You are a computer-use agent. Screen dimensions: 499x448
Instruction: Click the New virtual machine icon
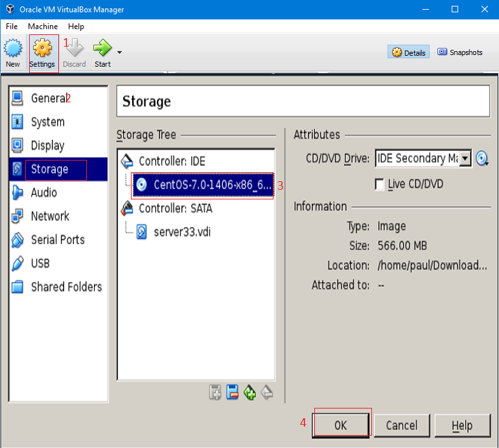pos(13,49)
